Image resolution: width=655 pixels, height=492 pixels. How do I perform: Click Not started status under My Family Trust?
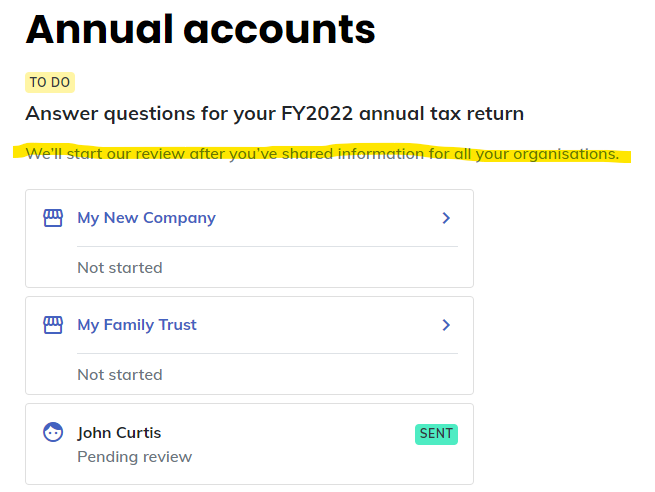pyautogui.click(x=120, y=375)
